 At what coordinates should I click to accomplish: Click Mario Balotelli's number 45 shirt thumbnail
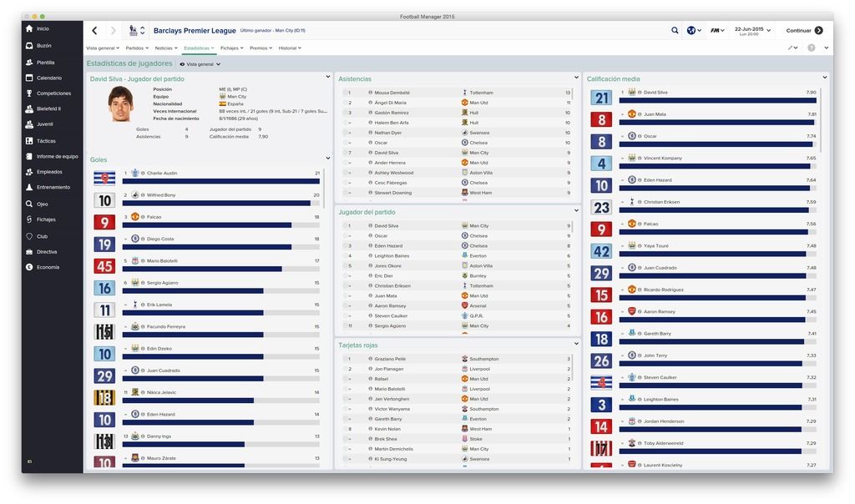tap(104, 266)
